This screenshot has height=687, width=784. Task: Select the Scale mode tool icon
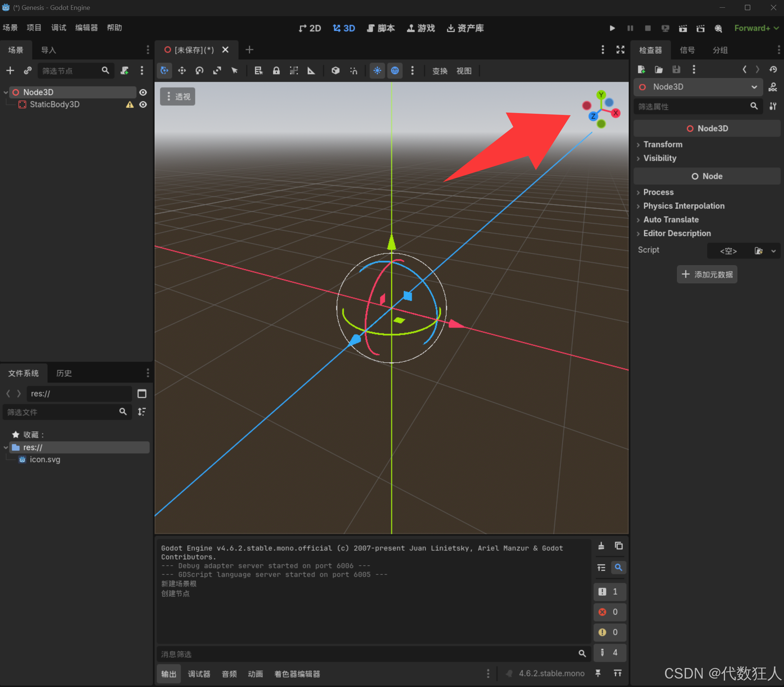pos(217,71)
